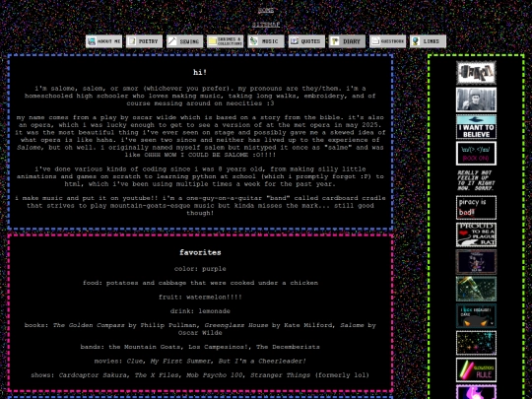Go to the Music page
This screenshot has width=532, height=399.
(x=266, y=41)
